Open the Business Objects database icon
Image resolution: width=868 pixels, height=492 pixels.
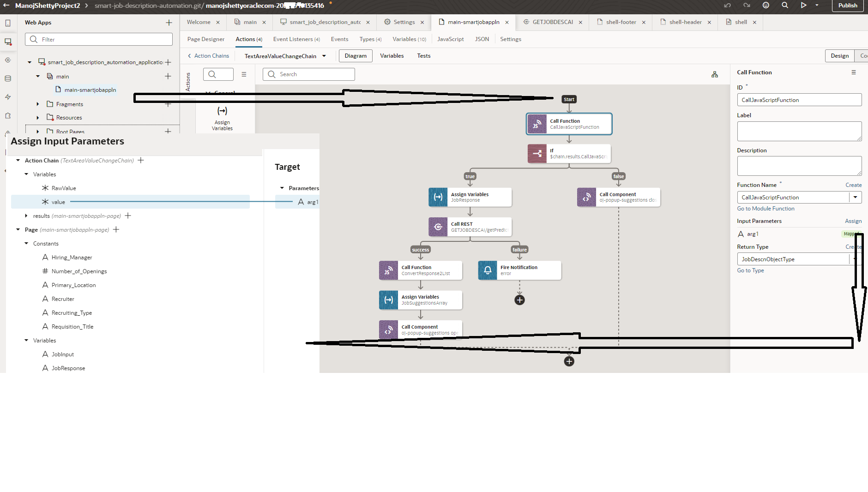pos(8,78)
